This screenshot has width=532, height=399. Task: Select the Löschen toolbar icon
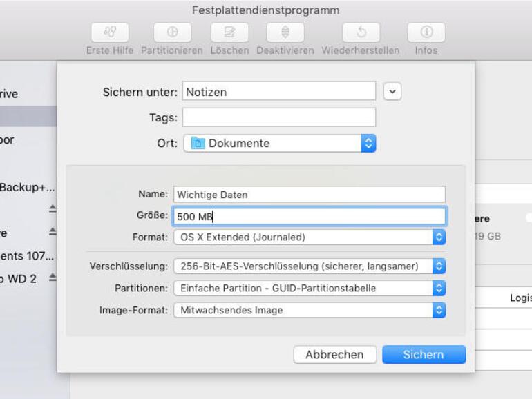tap(229, 32)
